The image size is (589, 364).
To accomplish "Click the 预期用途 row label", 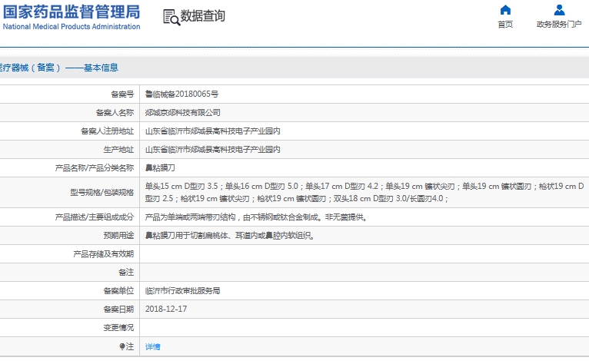I will 118,235.
